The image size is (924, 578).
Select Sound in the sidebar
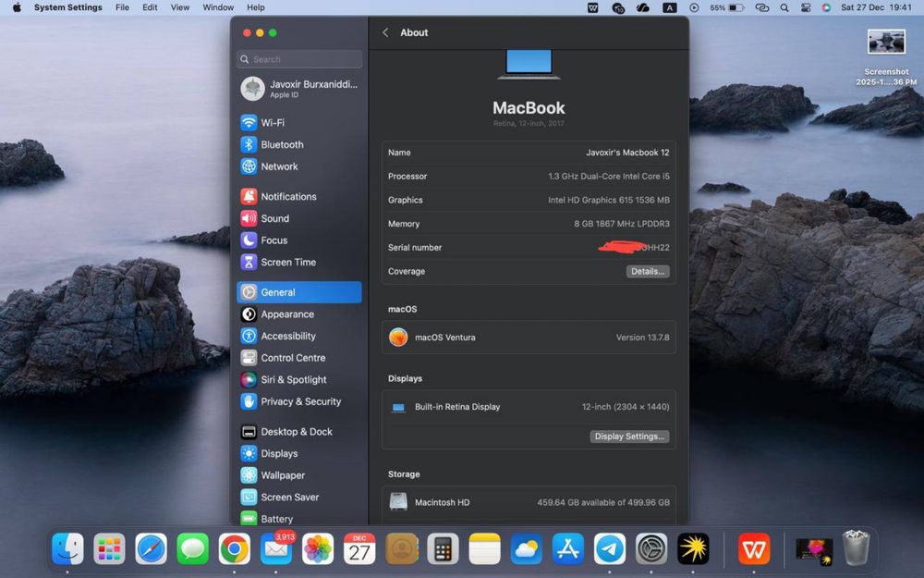(x=298, y=218)
